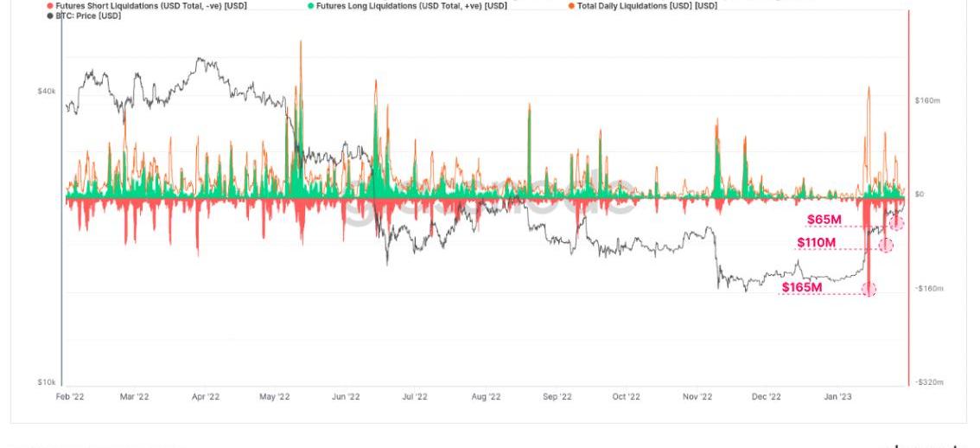The image size is (980, 448).
Task: Select the $65M annotation label
Action: click(x=824, y=220)
